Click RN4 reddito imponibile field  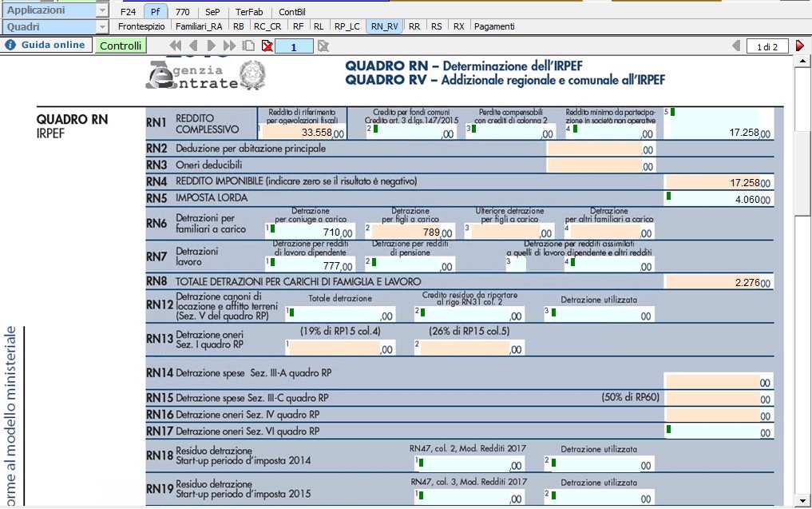[x=719, y=182]
